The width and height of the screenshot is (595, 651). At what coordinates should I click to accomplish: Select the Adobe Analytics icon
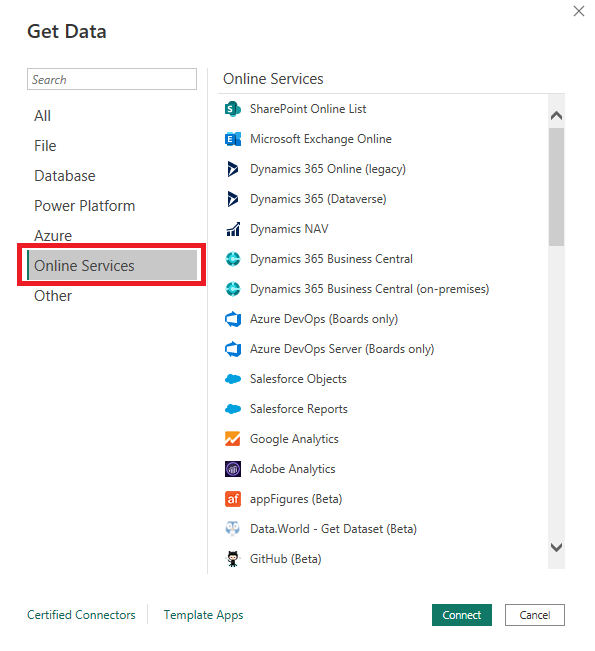[x=233, y=469]
